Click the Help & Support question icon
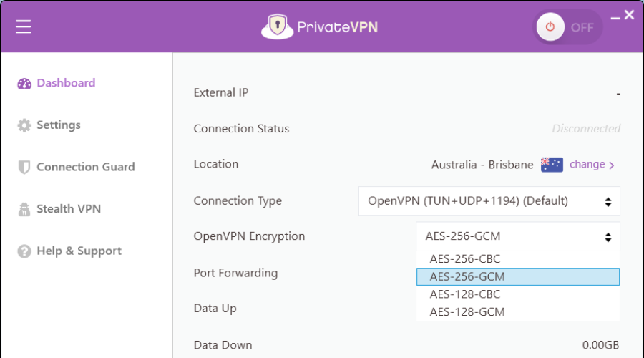This screenshot has width=644, height=358. tap(24, 251)
